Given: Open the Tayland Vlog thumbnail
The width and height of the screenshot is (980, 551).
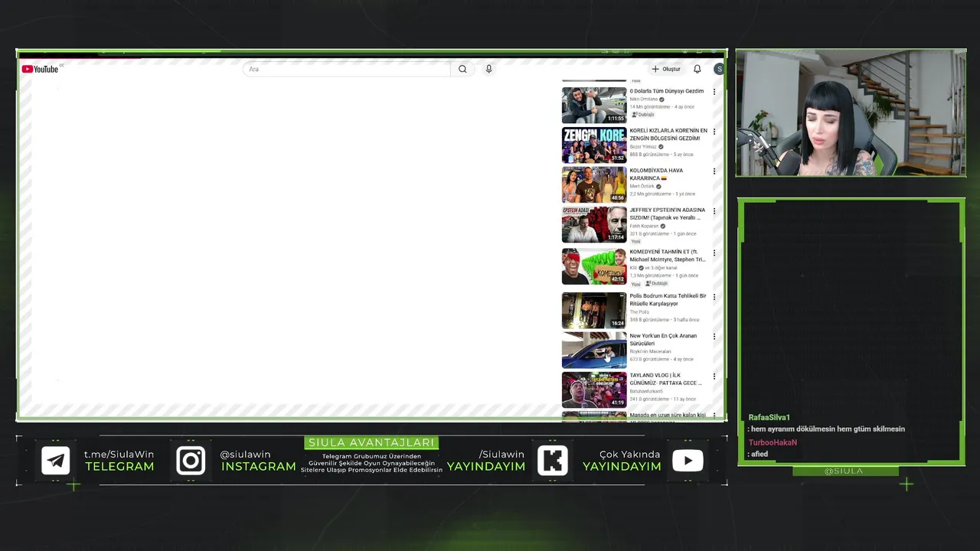Looking at the screenshot, I should [594, 390].
